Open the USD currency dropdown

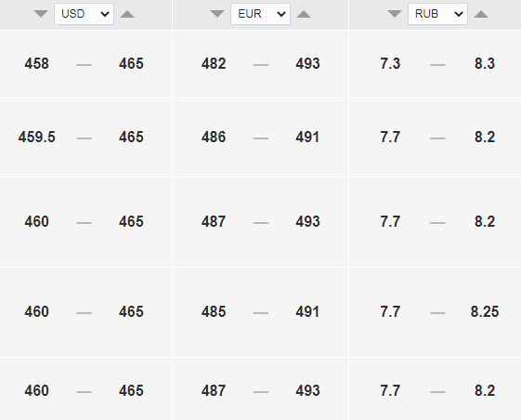[x=85, y=14]
